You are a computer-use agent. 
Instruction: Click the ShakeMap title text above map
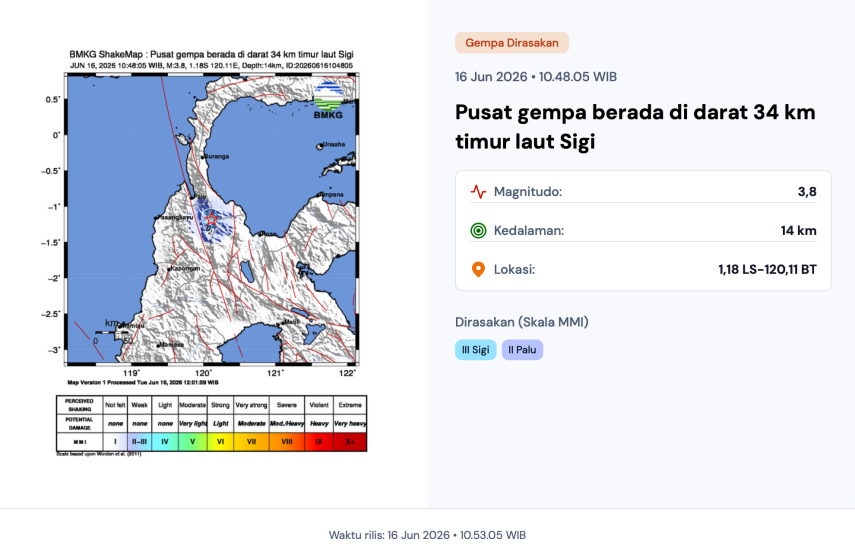coord(212,55)
